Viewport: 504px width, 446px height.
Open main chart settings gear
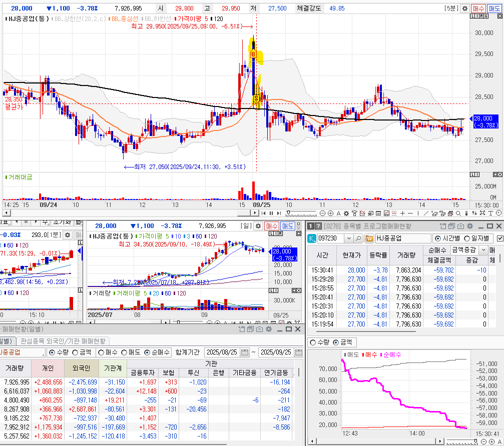pos(464,8)
